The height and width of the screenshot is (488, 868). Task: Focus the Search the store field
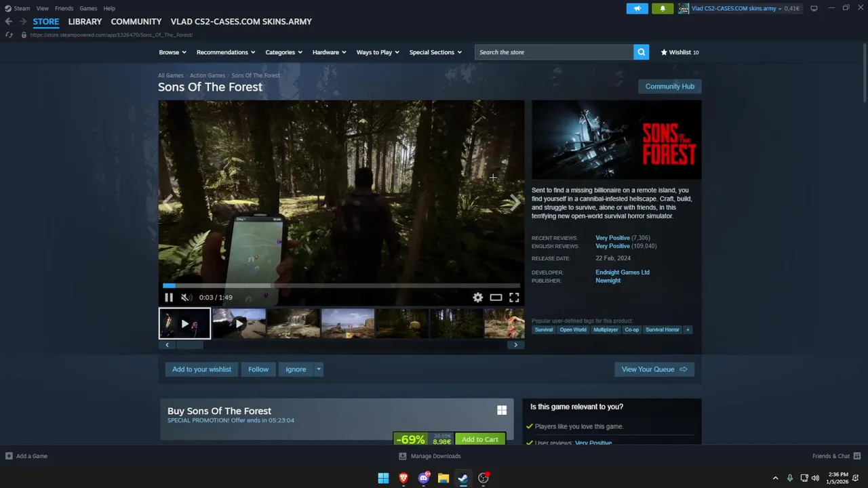[554, 52]
